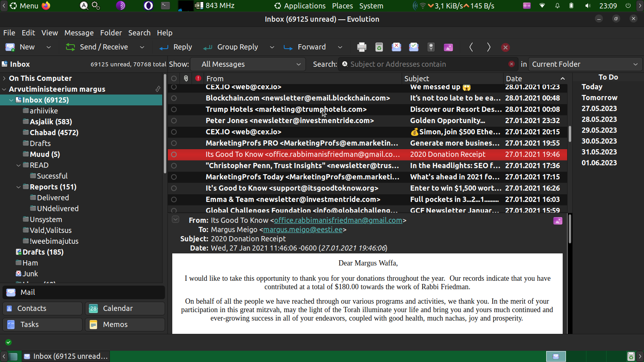
Task: Click Send / Receive in the toolbar
Action: [97, 47]
